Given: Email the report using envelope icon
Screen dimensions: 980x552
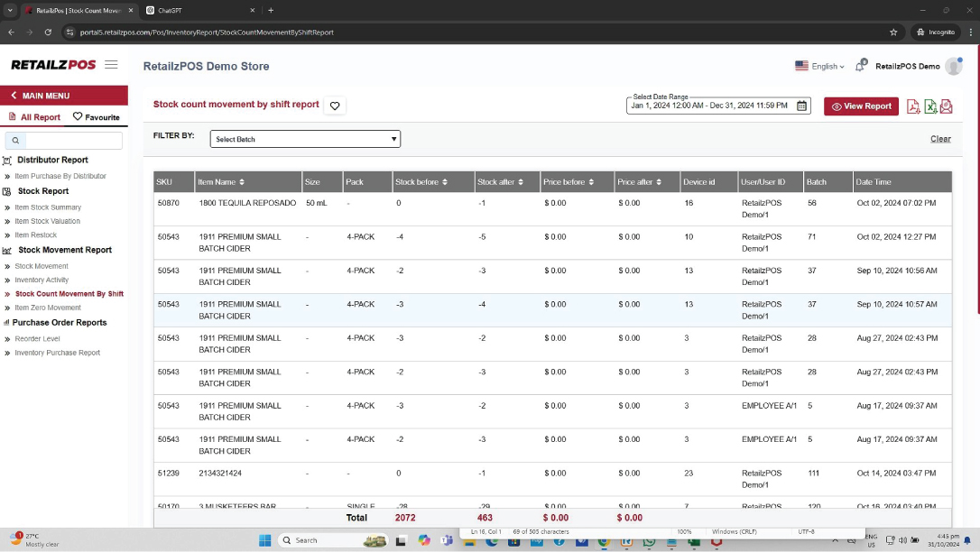Looking at the screenshot, I should pyautogui.click(x=946, y=106).
